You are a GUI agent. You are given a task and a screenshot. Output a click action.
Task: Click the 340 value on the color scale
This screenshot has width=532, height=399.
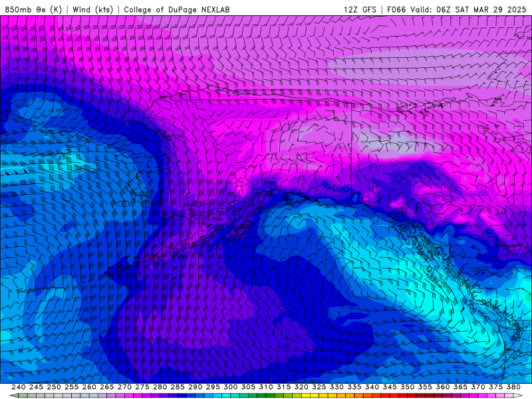pyautogui.click(x=372, y=387)
